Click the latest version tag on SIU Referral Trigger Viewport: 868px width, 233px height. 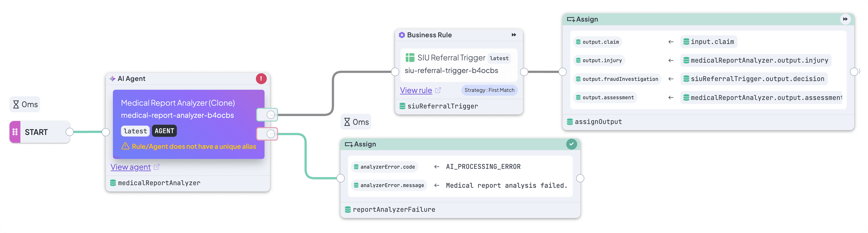point(499,58)
